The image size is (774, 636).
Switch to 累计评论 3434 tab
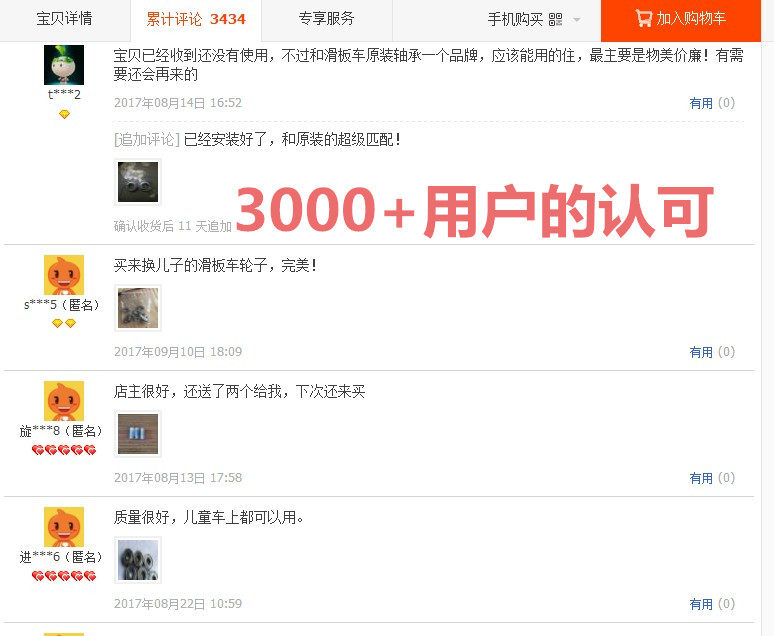click(x=196, y=19)
